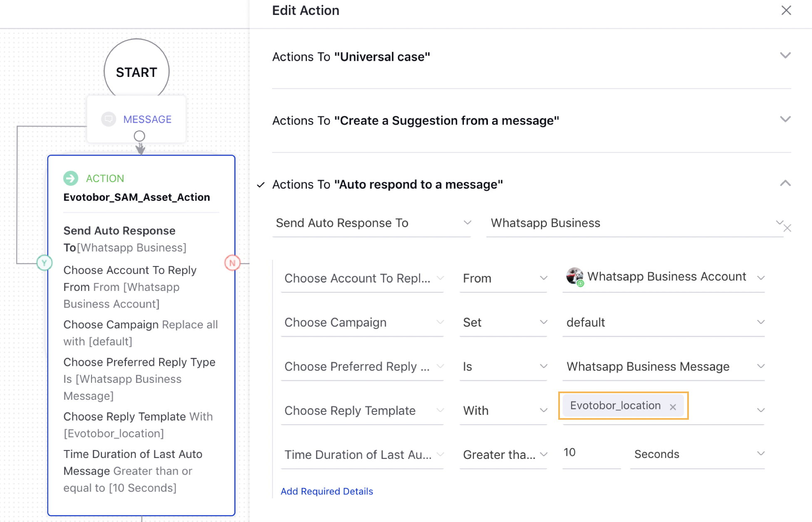Remove the Evotobor_location template tag
This screenshot has width=812, height=522.
(x=673, y=407)
